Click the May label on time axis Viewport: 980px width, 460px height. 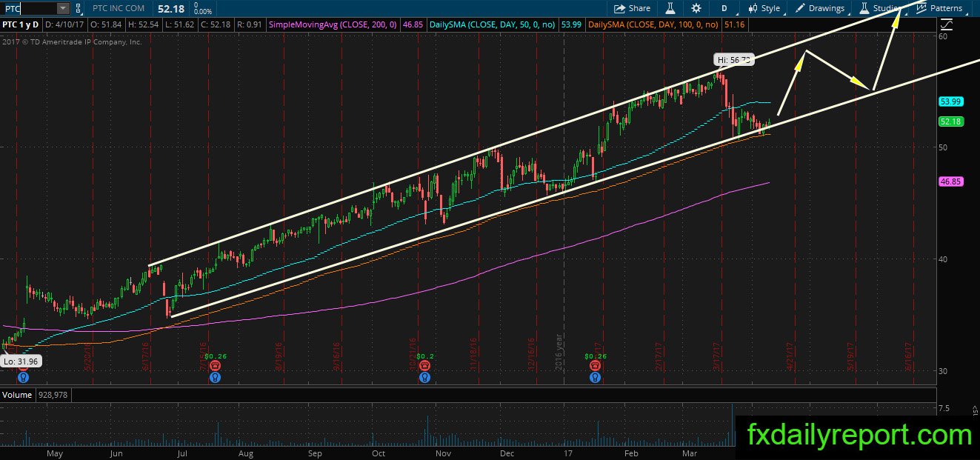[x=55, y=453]
